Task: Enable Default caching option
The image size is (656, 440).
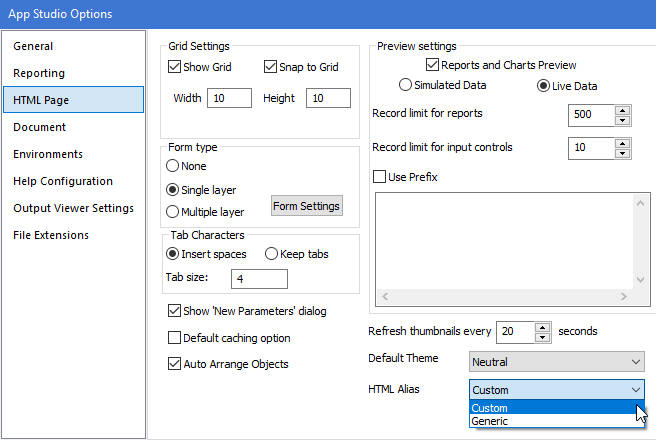Action: click(x=176, y=338)
